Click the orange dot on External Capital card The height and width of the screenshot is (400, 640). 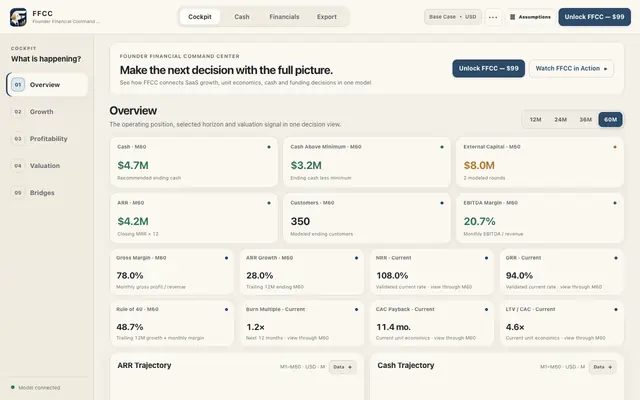[x=615, y=147]
